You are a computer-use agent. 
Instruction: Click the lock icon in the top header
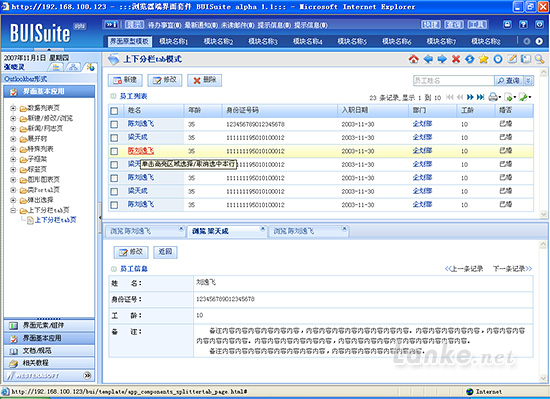(507, 24)
